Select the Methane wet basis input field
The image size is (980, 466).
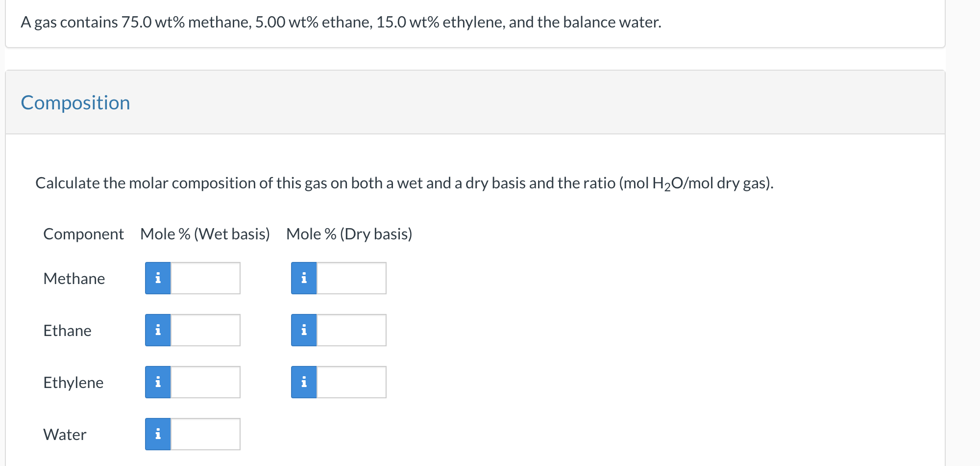point(206,278)
